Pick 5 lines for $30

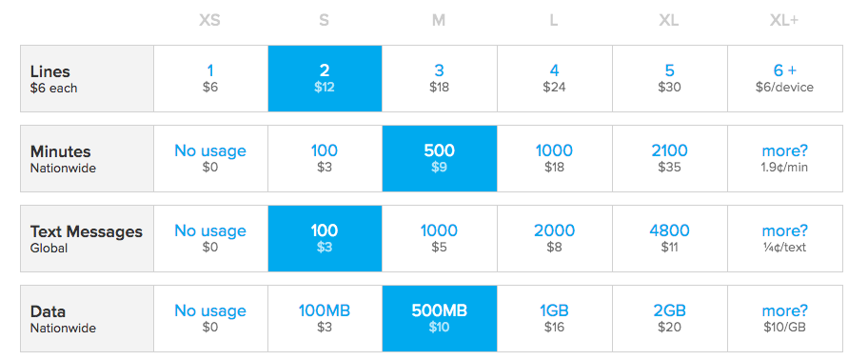click(x=670, y=79)
